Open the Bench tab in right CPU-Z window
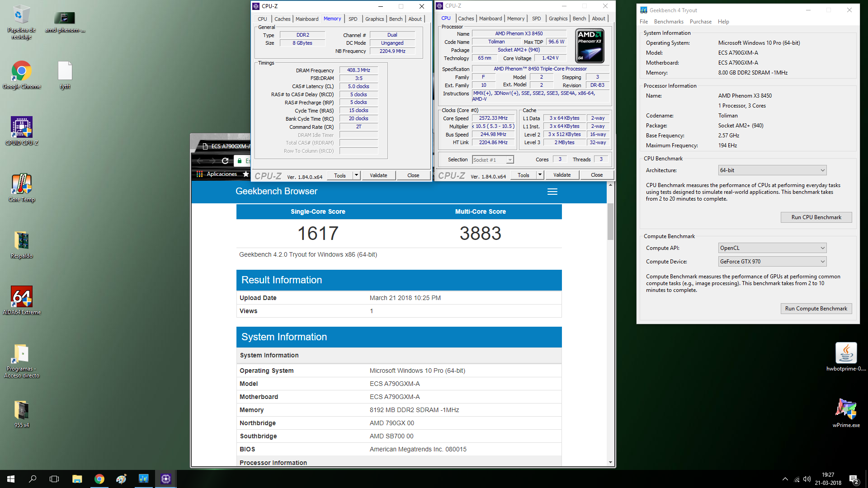Screen dimensions: 868x488 tap(579, 19)
